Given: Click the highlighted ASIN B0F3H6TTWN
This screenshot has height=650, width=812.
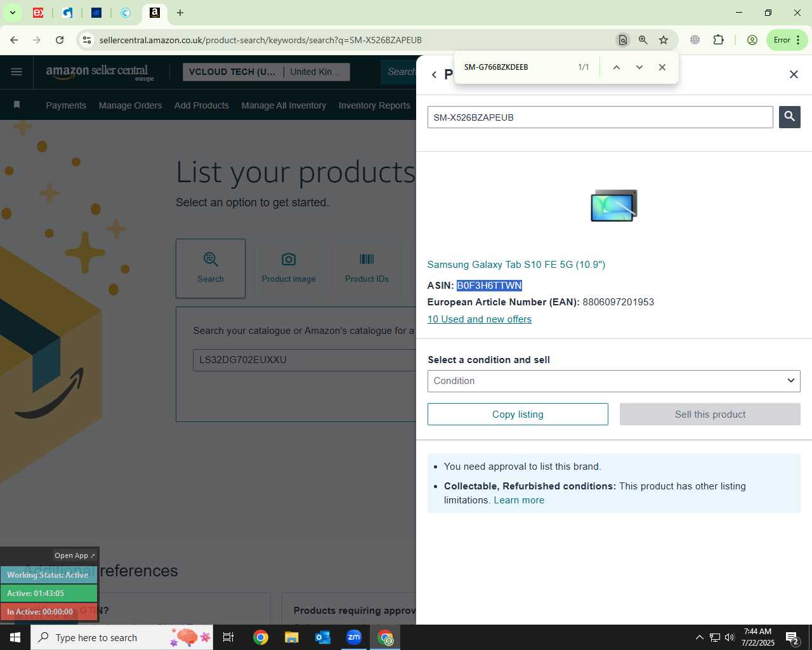Looking at the screenshot, I should (x=489, y=286).
